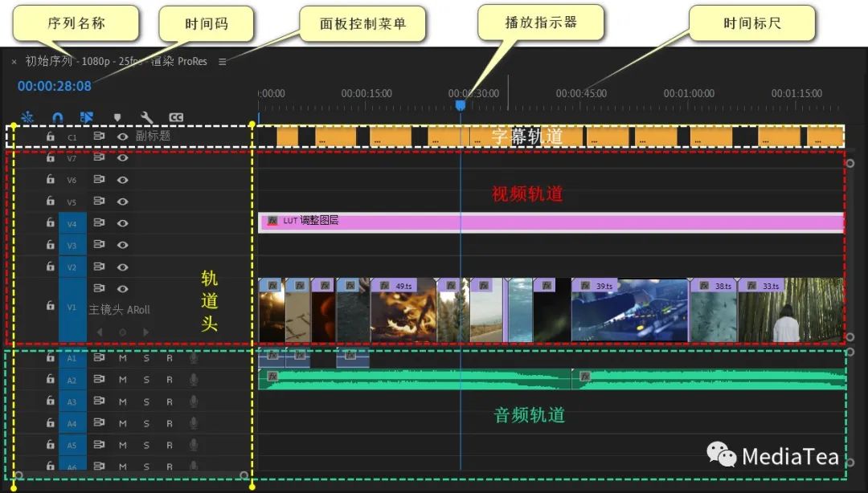Activate the voice-over record microphone on track A1
The height and width of the screenshot is (493, 868).
tap(193, 358)
